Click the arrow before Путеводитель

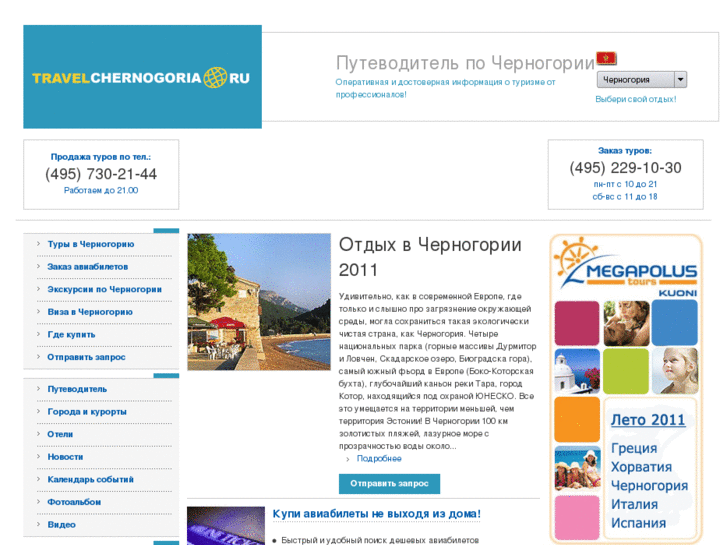click(x=38, y=389)
